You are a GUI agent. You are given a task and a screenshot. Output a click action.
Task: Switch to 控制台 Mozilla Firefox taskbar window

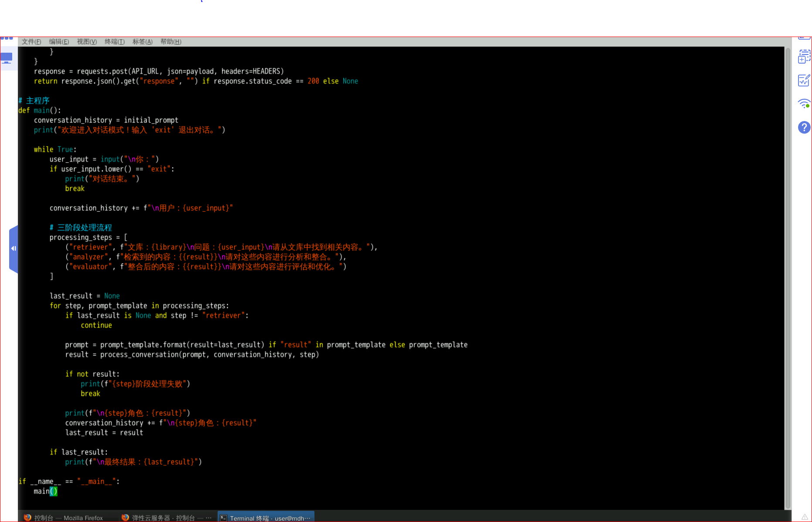[x=64, y=518]
